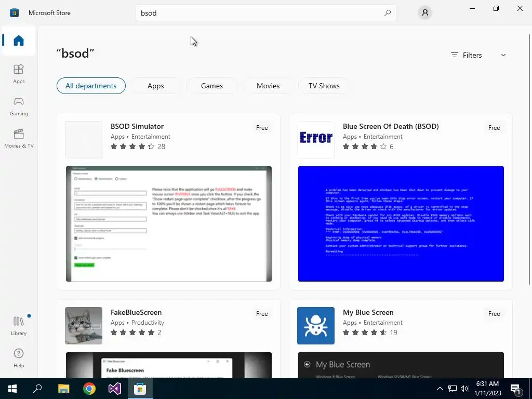Click the search magnifier icon
Viewport: 532px width, 399px height.
[388, 13]
